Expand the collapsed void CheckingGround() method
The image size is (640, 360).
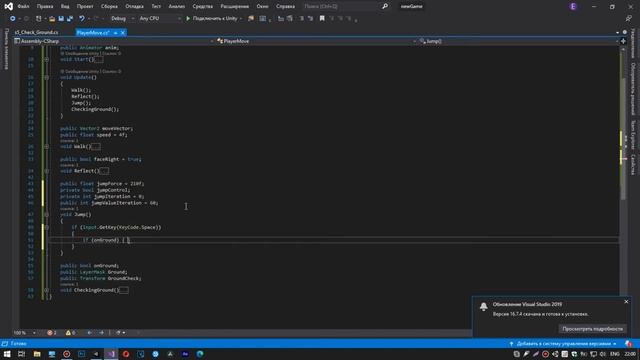(x=47, y=290)
